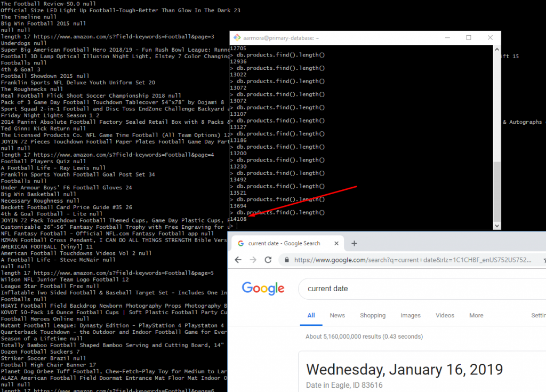This screenshot has height=392, width=546.
Task: Click the 'current date' search box
Action: coord(422,289)
